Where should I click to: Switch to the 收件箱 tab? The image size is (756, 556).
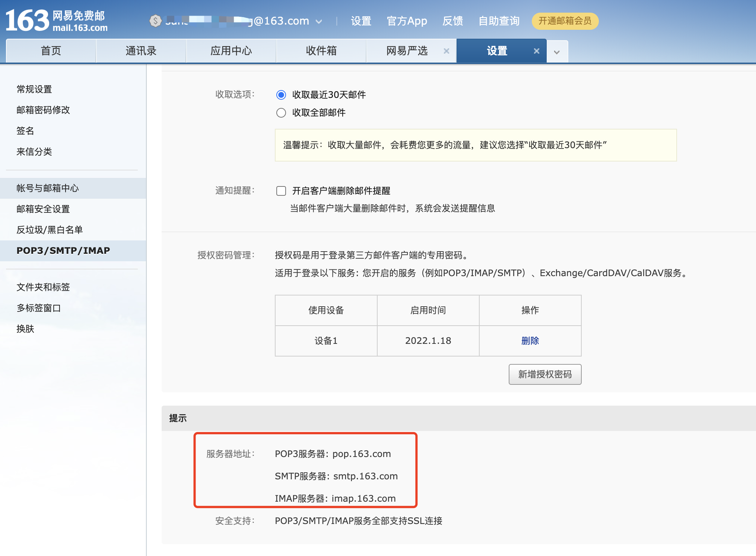click(x=321, y=51)
